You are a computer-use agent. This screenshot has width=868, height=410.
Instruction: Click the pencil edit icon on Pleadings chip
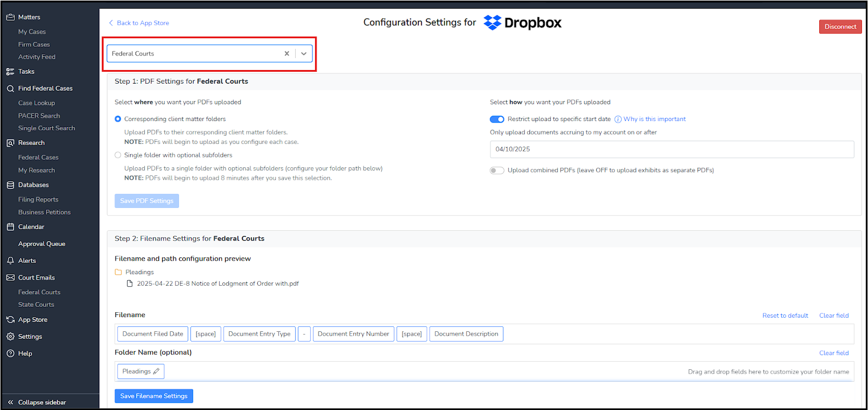156,371
